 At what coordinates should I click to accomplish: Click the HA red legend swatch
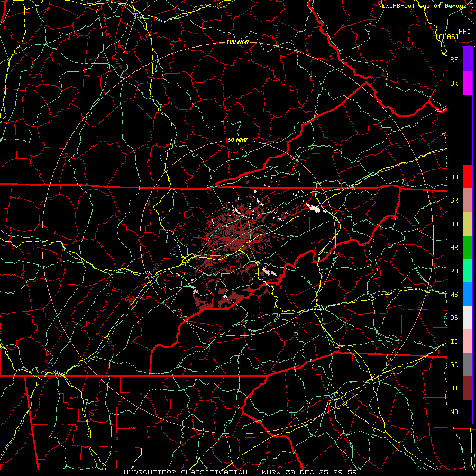pos(467,177)
